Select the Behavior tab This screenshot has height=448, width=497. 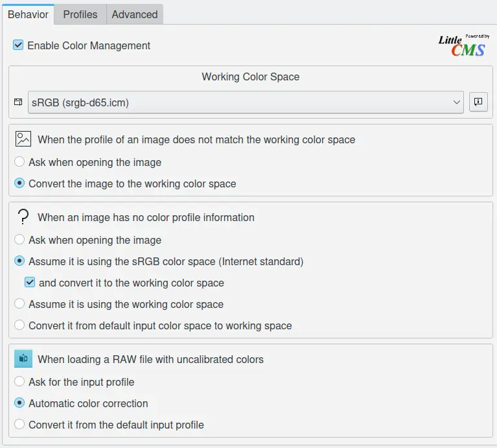(x=28, y=14)
